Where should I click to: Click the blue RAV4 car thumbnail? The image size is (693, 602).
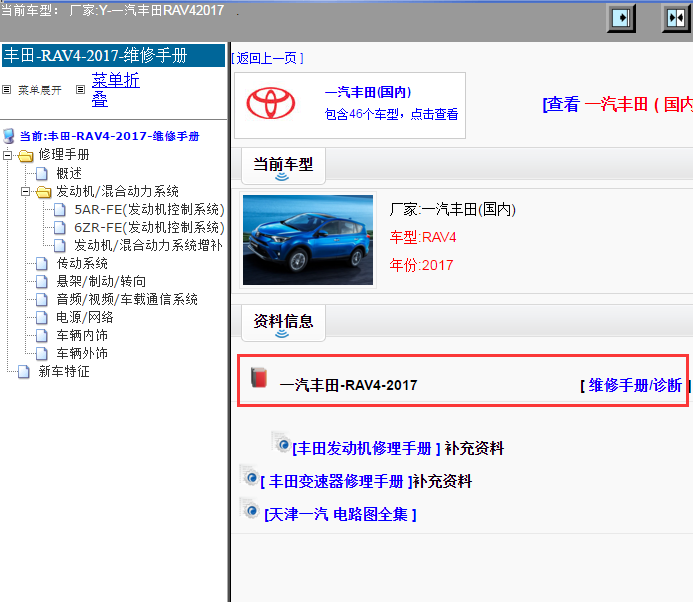pyautogui.click(x=308, y=240)
